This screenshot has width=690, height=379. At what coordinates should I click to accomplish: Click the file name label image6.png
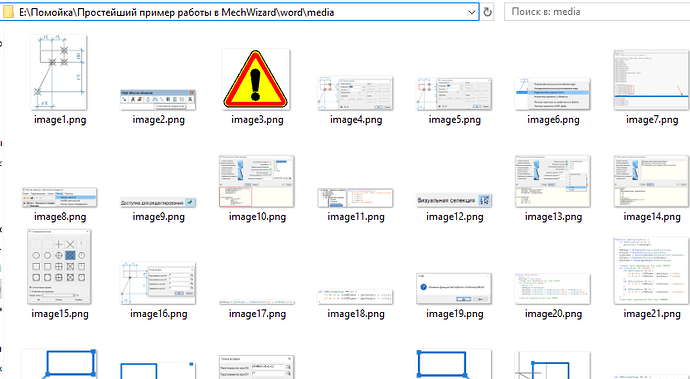coord(553,120)
